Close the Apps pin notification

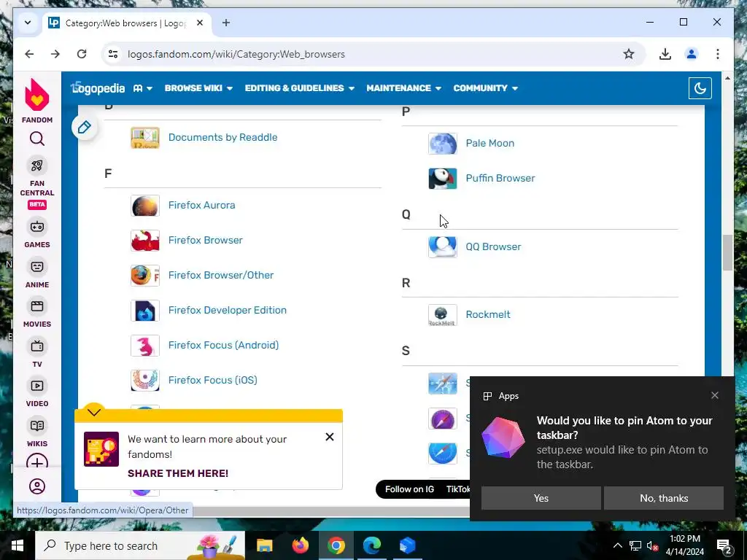(715, 395)
